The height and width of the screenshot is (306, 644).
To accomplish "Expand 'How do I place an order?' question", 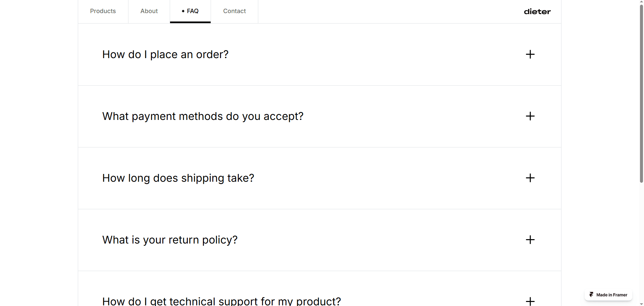I will (x=165, y=54).
